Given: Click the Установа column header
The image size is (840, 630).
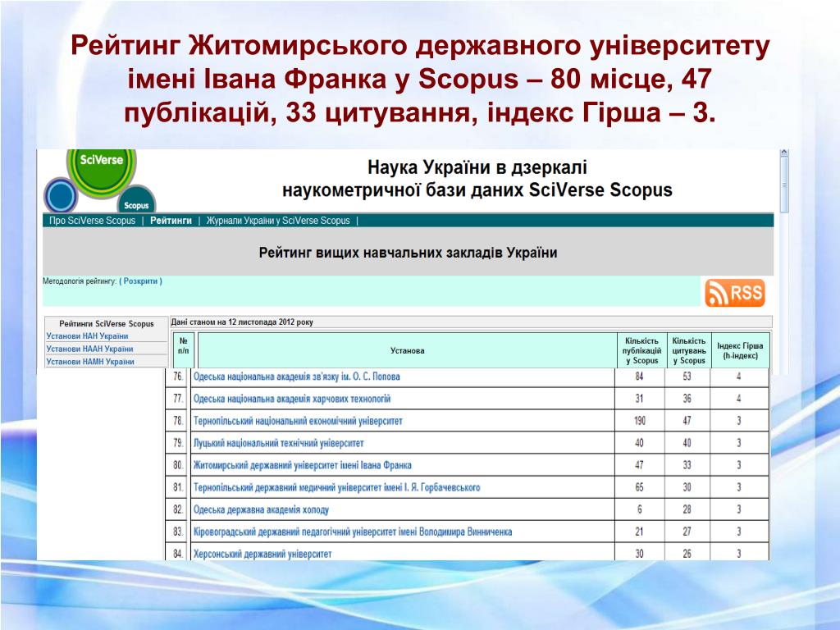Looking at the screenshot, I should point(407,351).
